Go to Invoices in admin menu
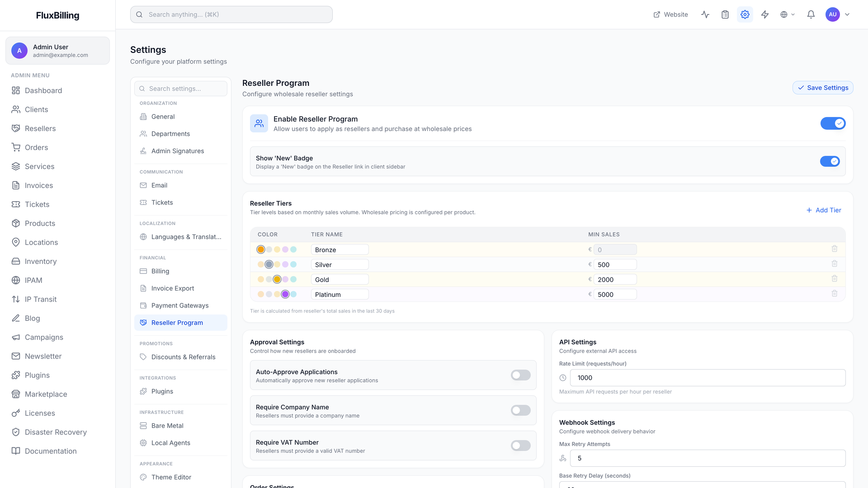 tap(58, 185)
